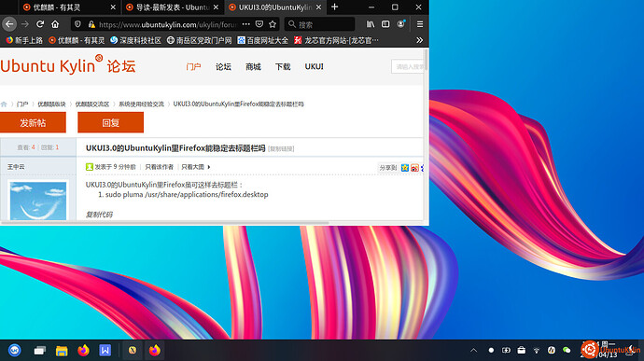Click the 回复 button
Screen dimensions: 644x361
coord(110,123)
